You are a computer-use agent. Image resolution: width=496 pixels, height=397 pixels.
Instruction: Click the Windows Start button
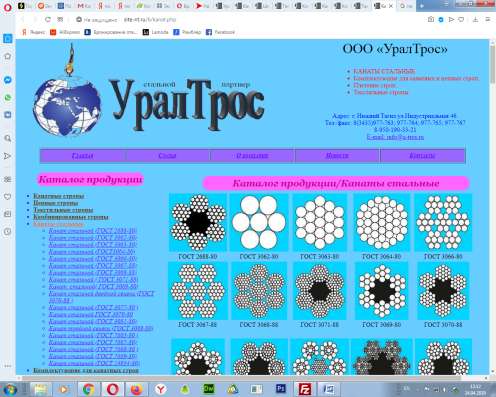point(10,389)
